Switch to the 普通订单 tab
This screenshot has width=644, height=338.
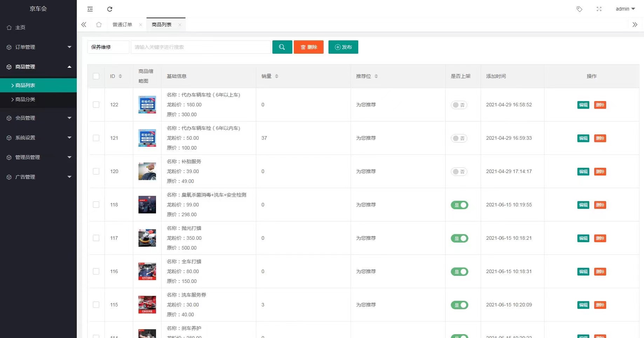[x=122, y=25]
